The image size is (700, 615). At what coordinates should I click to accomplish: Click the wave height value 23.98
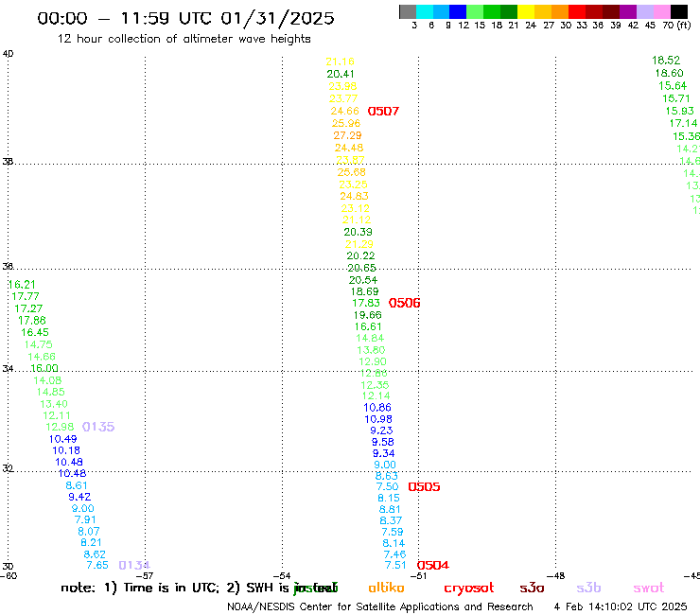[x=342, y=86]
